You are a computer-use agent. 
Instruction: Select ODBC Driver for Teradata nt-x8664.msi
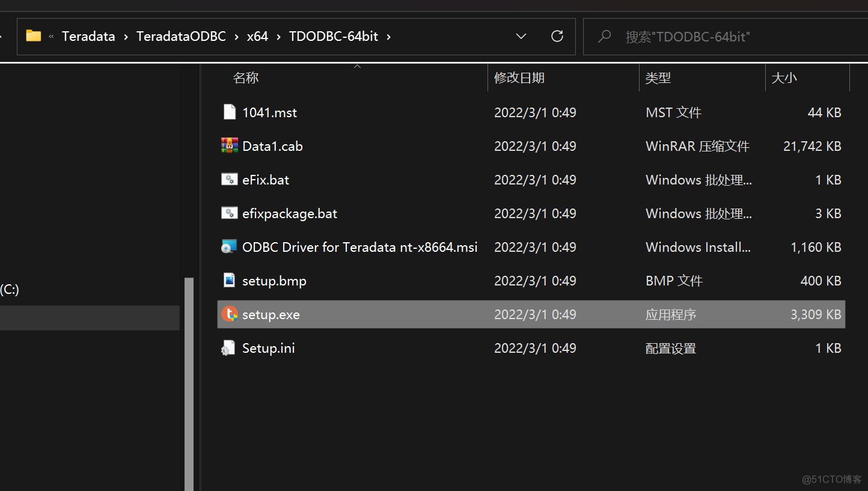click(360, 247)
